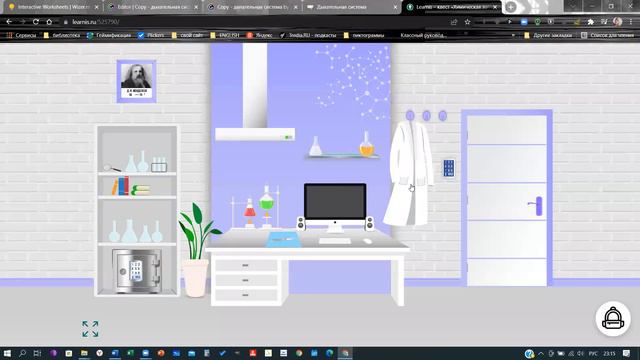Open the Геймификация bookmark
Viewport: 640px width, 360px height.
(x=109, y=36)
